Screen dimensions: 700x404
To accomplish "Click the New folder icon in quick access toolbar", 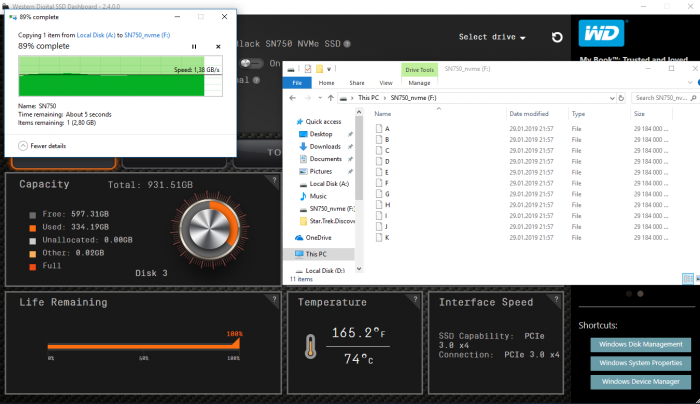I will (319, 69).
